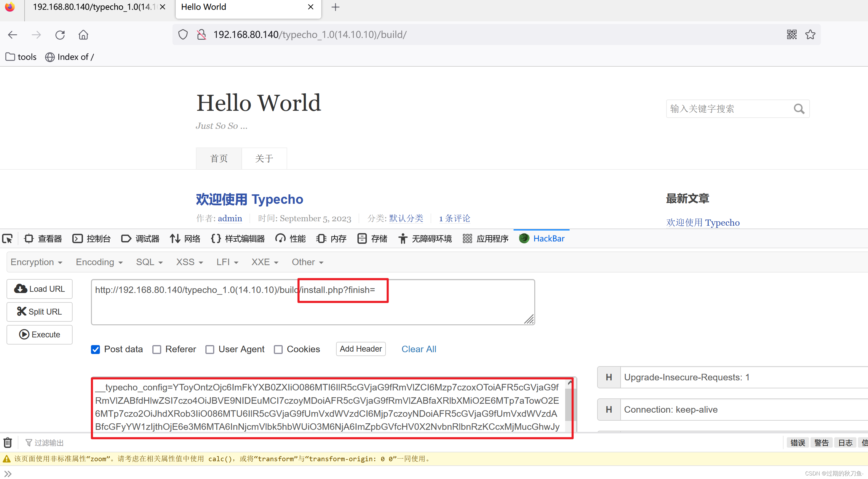Go to the browser home page

tap(83, 35)
